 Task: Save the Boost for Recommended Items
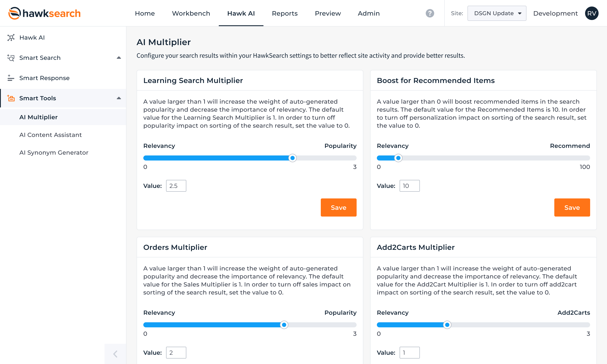pyautogui.click(x=572, y=207)
